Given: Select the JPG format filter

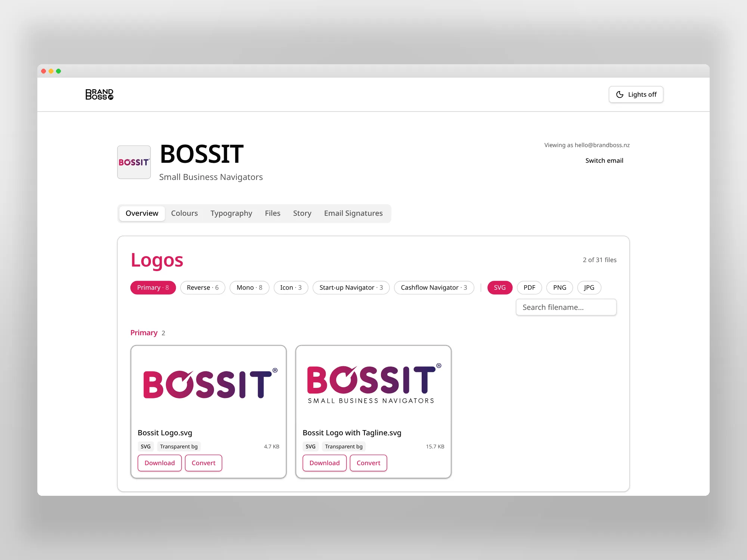Looking at the screenshot, I should tap(589, 287).
